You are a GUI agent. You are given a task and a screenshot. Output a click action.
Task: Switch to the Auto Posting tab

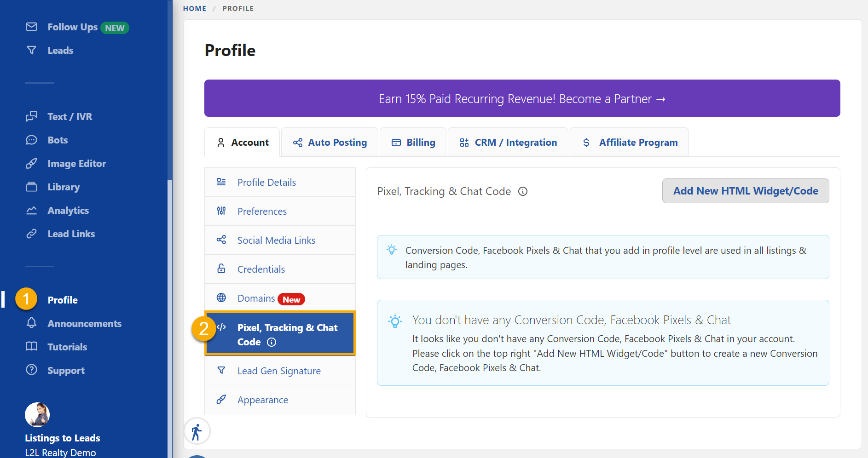330,143
